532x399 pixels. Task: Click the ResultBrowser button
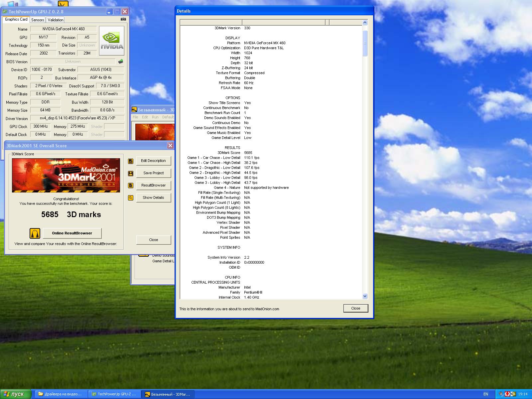pyautogui.click(x=153, y=186)
